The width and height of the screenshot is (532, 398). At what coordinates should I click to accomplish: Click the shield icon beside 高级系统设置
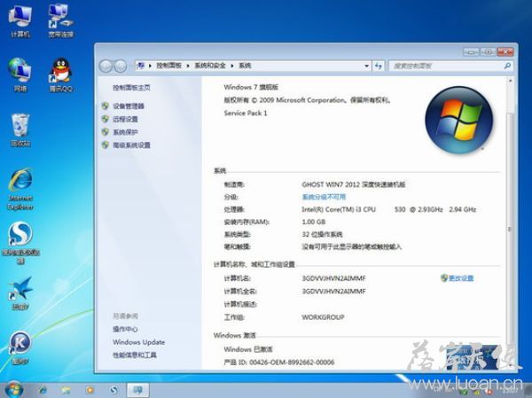(x=106, y=145)
